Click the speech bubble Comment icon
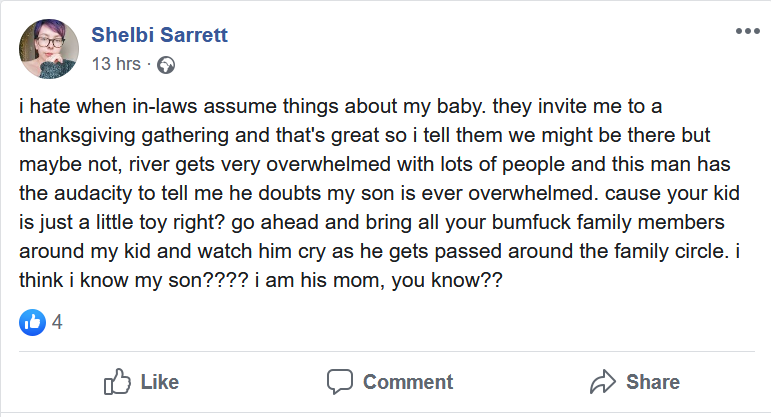The width and height of the screenshot is (771, 417). pyautogui.click(x=340, y=382)
